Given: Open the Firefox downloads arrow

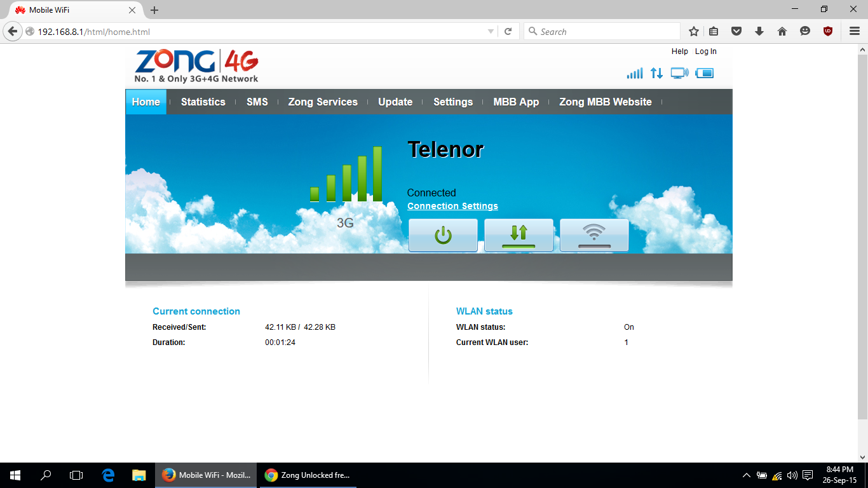Looking at the screenshot, I should tap(759, 31).
